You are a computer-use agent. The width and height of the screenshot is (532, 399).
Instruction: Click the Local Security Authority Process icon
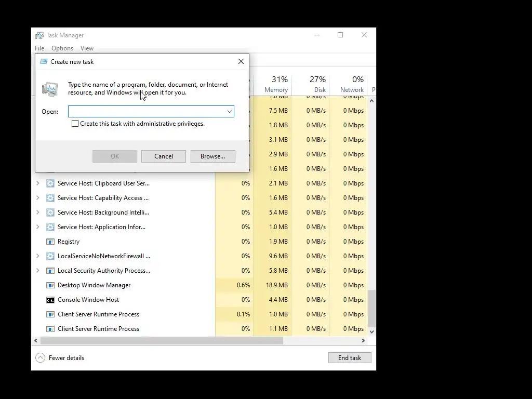click(50, 271)
